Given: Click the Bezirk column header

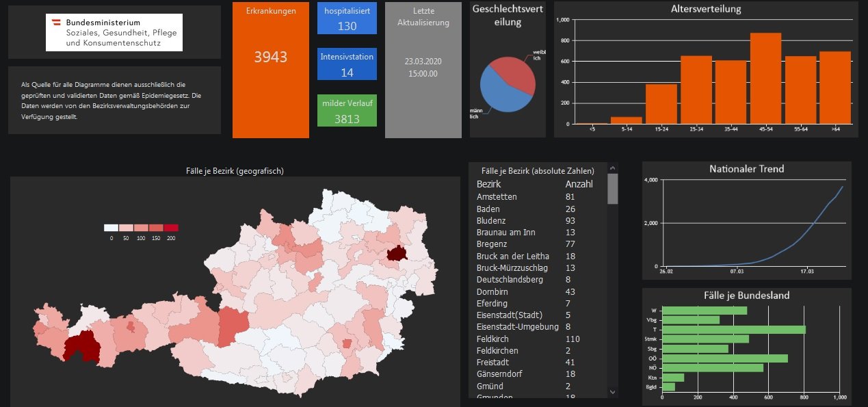Looking at the screenshot, I should [x=489, y=184].
